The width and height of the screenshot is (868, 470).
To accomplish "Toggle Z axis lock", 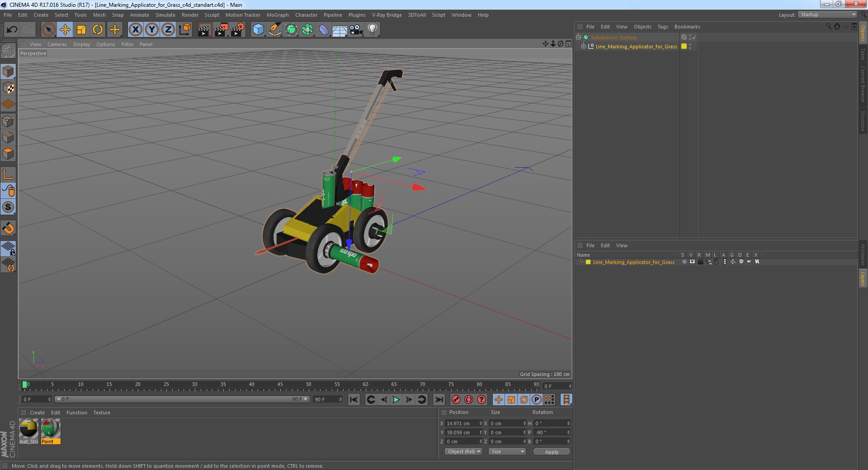I will [168, 30].
